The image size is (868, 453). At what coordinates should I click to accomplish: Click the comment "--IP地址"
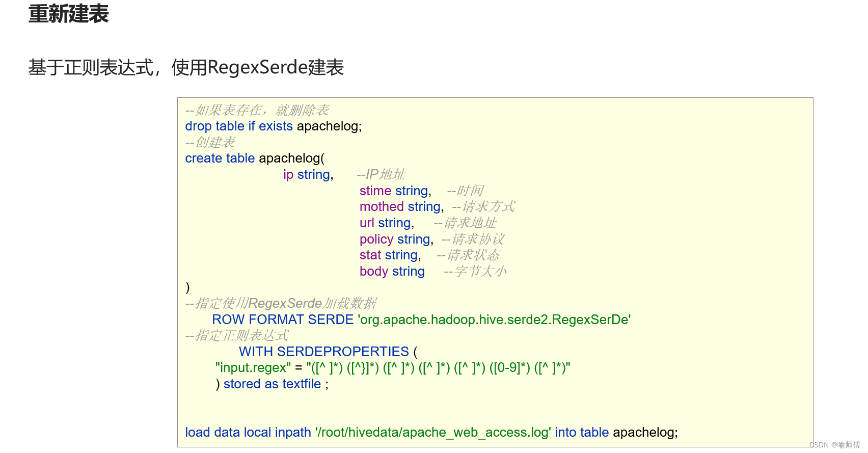(x=381, y=175)
